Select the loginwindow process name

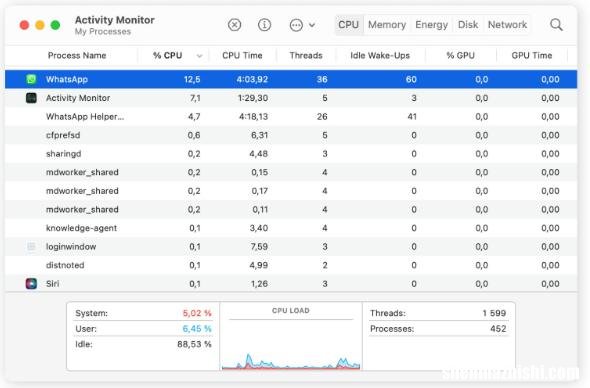(x=71, y=246)
